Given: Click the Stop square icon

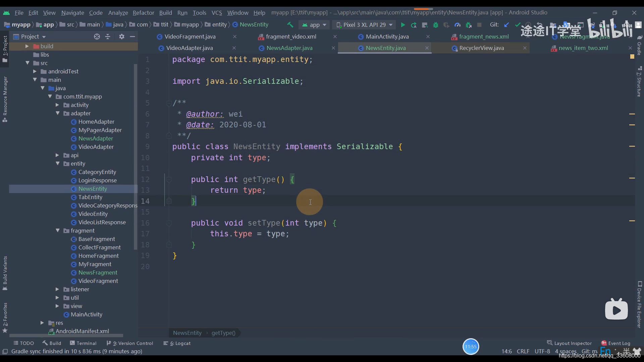Looking at the screenshot, I should coord(479,25).
